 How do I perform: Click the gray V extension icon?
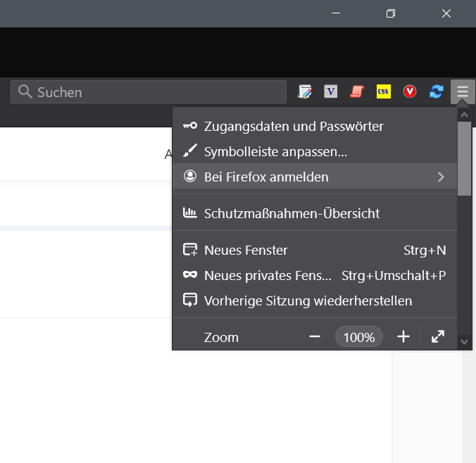331,91
